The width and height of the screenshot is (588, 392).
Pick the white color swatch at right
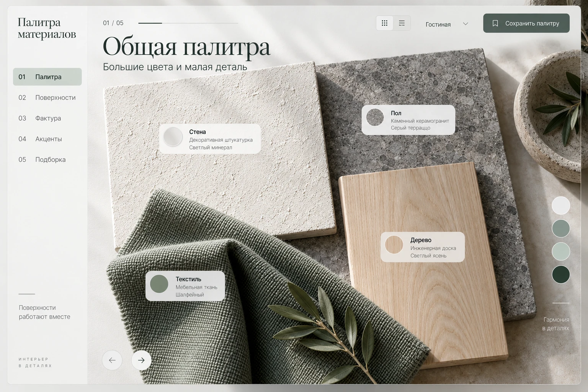coord(561,206)
